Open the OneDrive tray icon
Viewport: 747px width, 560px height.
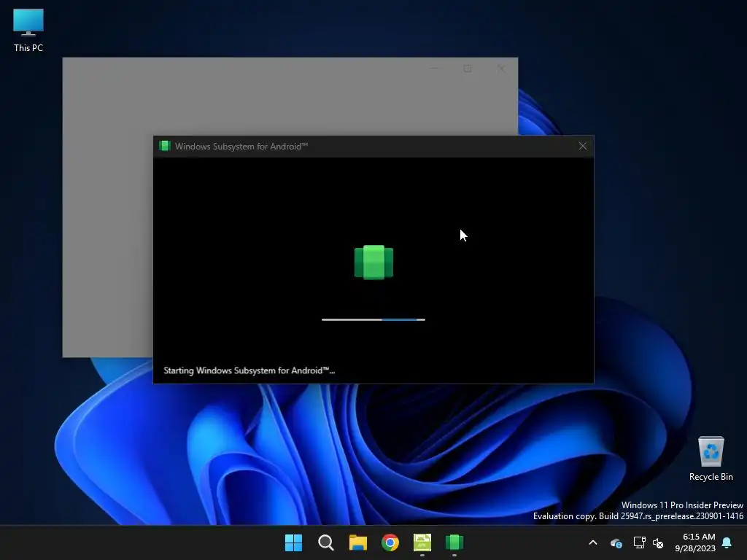(x=616, y=542)
